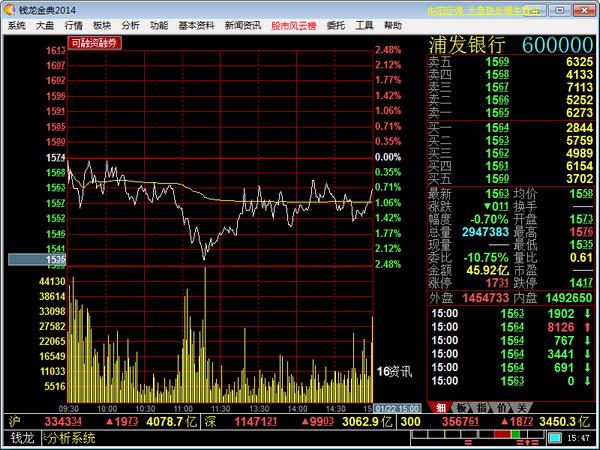Switch to the 价 price tab
The width and height of the screenshot is (600, 450).
(x=501, y=407)
